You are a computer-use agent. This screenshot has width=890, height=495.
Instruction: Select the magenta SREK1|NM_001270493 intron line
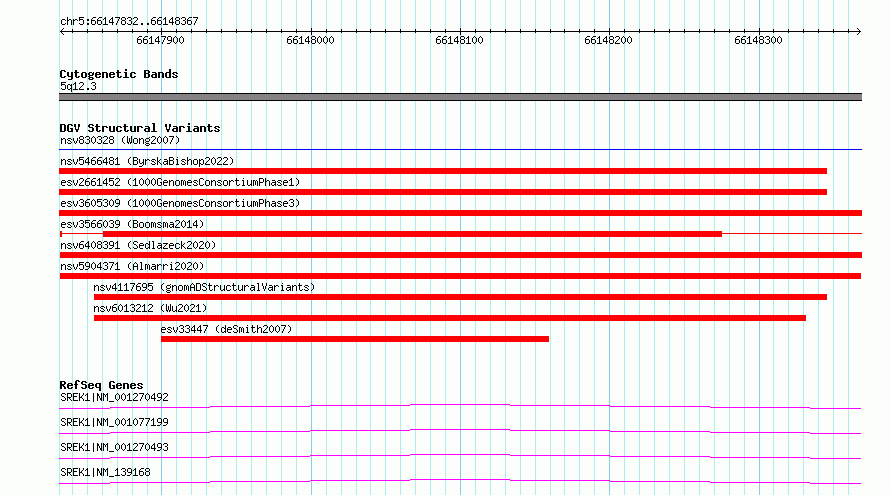(460, 456)
